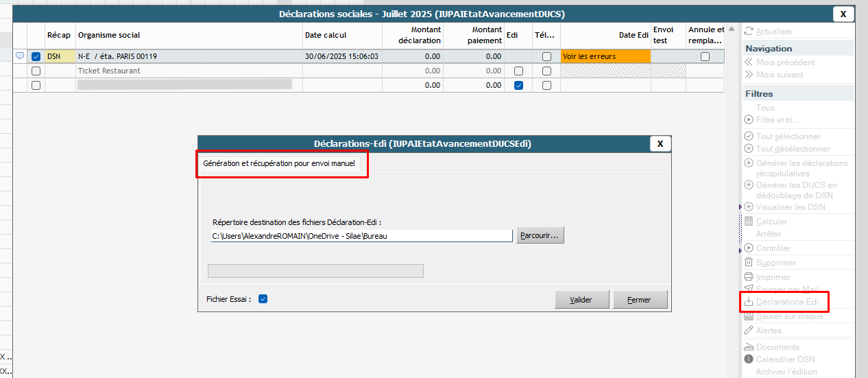Viewport: 868px width, 378px height.
Task: Click the comment bubble icon on DSN row
Action: (x=20, y=56)
